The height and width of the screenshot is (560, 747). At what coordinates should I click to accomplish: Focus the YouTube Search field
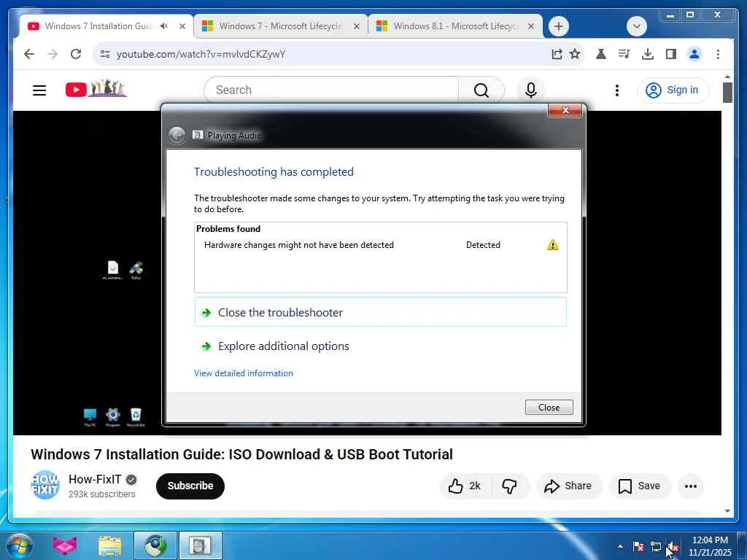331,90
